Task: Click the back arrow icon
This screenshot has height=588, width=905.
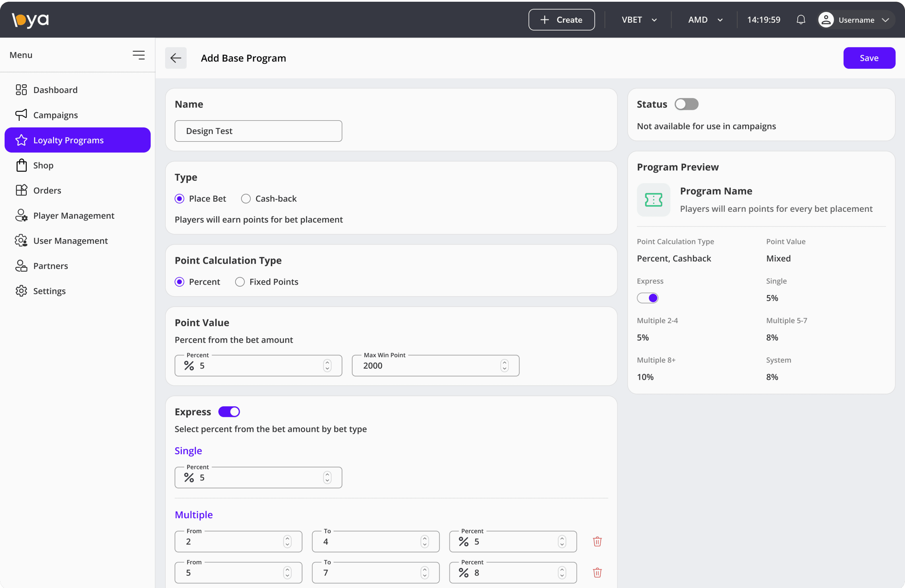Action: (x=176, y=58)
